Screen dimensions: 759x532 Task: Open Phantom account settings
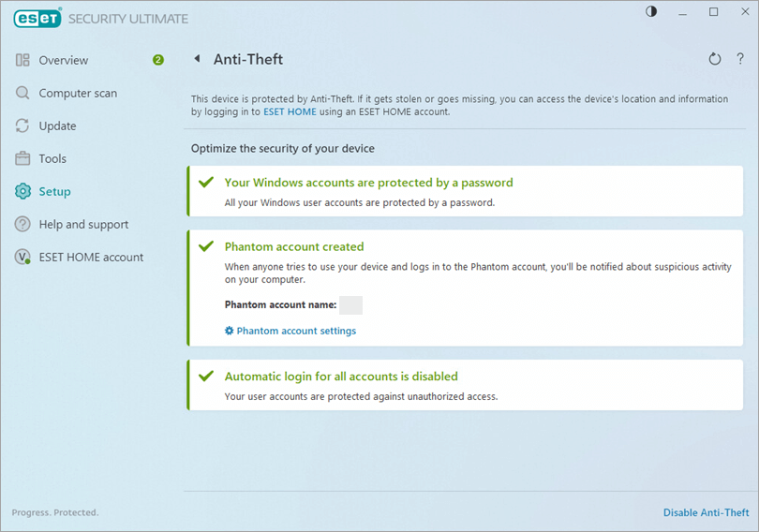[x=296, y=331]
